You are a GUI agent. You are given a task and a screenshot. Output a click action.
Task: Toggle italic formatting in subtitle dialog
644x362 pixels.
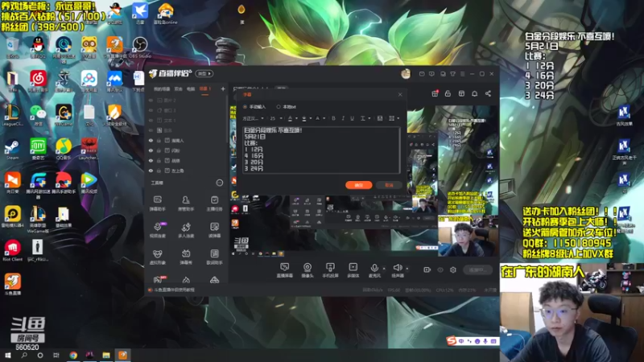[343, 118]
